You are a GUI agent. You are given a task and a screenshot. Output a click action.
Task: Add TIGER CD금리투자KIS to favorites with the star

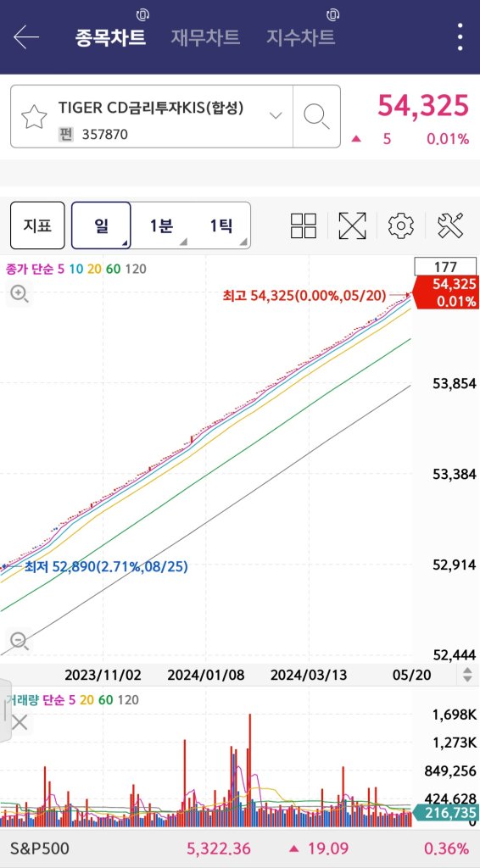(34, 117)
